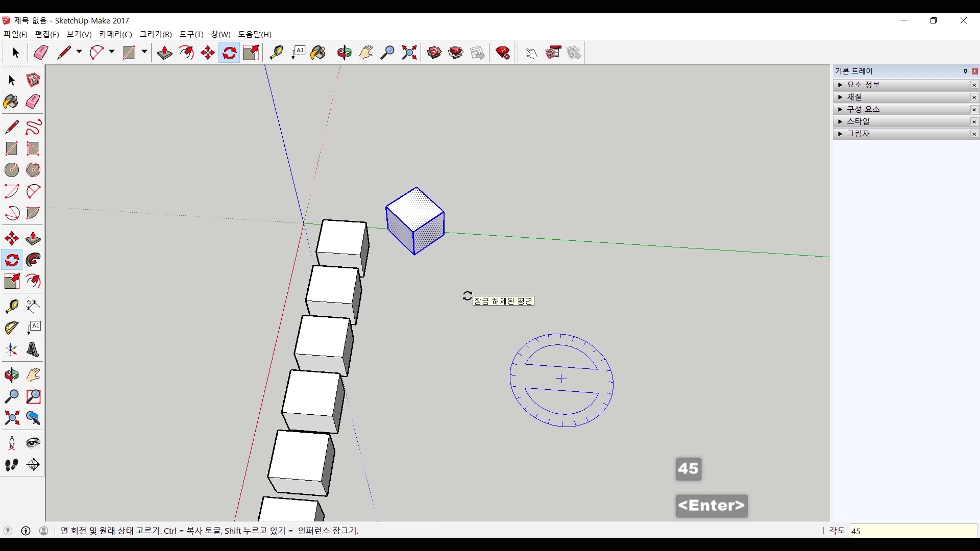Click the Orbit tool in top toolbar
This screenshot has width=980, height=551.
pos(344,53)
